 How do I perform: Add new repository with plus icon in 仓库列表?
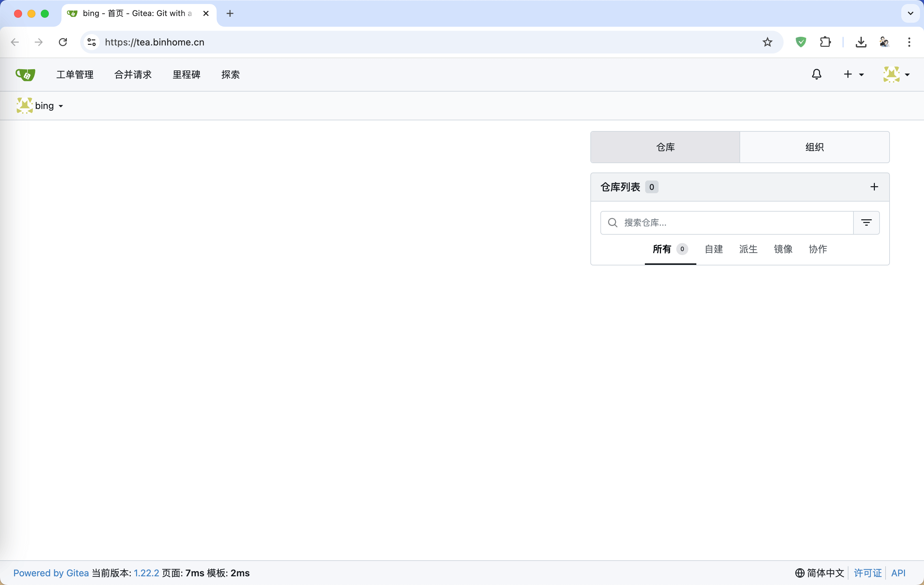pyautogui.click(x=874, y=187)
